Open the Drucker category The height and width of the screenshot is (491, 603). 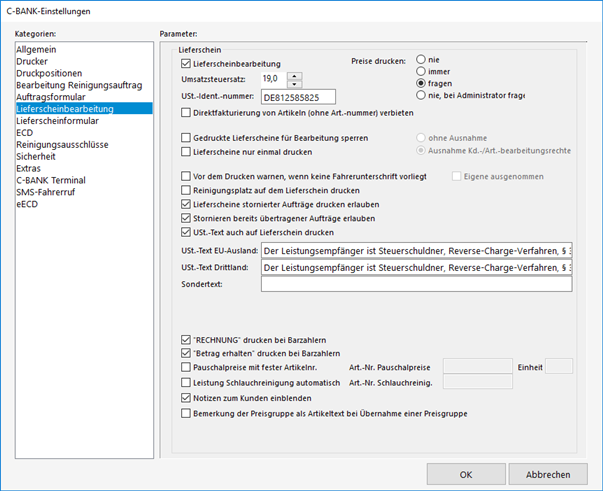tap(31, 60)
